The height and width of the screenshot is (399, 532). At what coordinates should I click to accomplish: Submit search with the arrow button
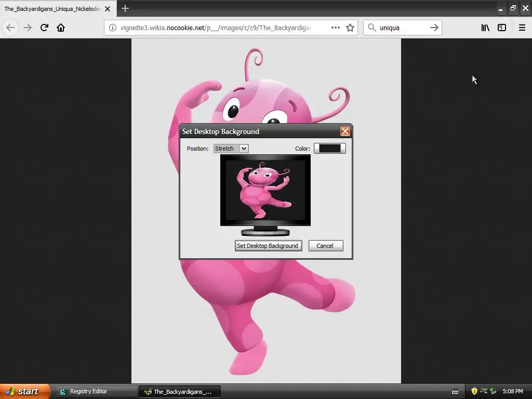(x=434, y=28)
